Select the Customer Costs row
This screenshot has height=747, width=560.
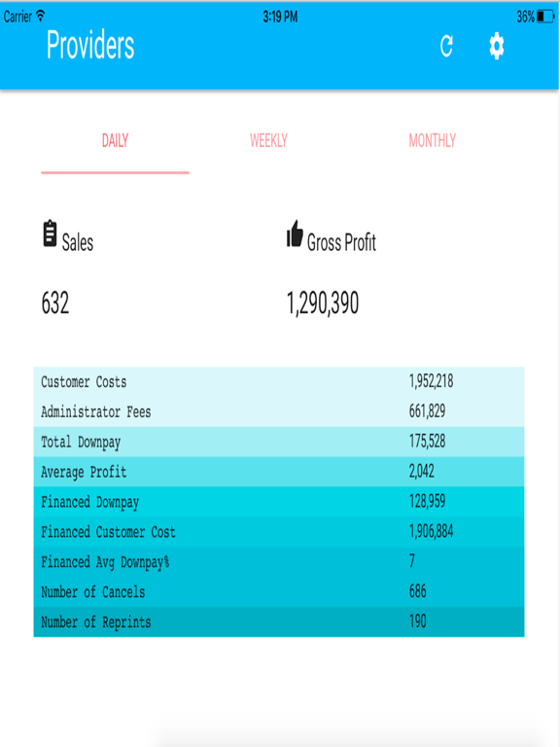(x=279, y=381)
